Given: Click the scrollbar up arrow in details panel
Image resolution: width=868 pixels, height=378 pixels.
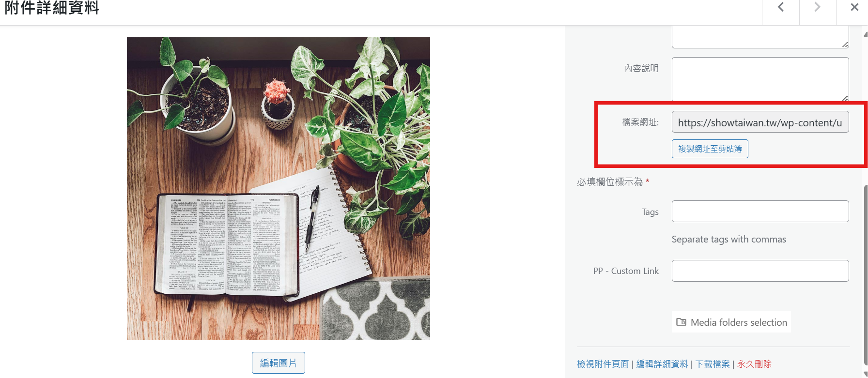Looking at the screenshot, I should click(x=866, y=34).
